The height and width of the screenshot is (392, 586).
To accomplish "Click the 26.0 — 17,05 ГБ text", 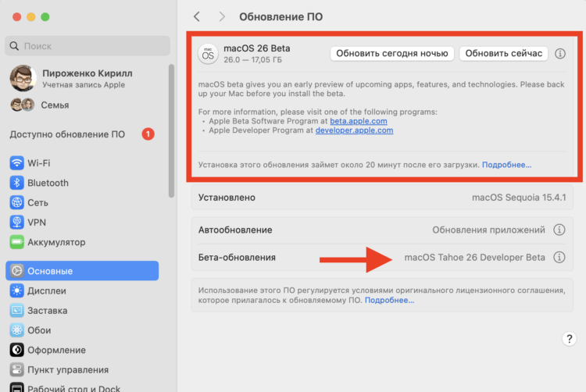I will pos(252,59).
